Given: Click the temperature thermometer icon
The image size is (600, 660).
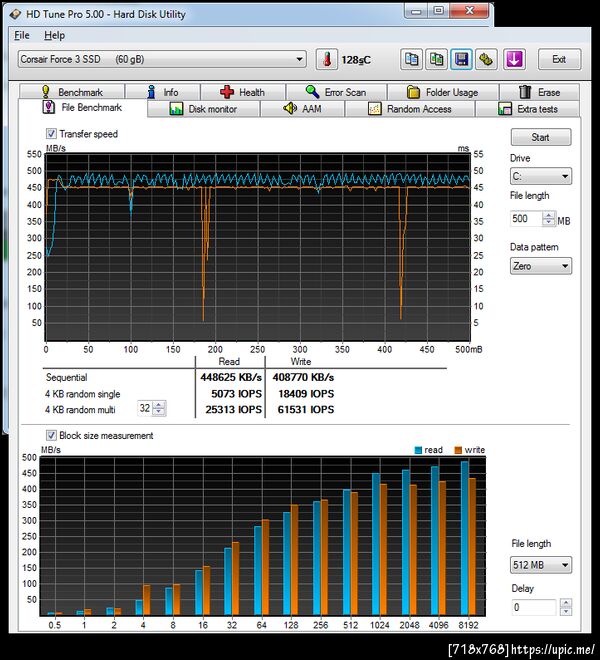Looking at the screenshot, I should (327, 59).
